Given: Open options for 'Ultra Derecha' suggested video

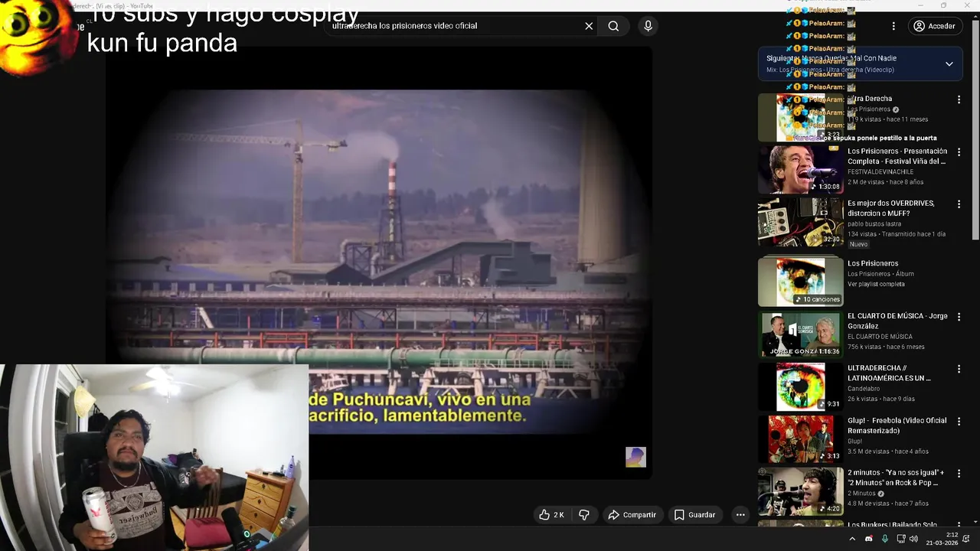Looking at the screenshot, I should pyautogui.click(x=959, y=99).
